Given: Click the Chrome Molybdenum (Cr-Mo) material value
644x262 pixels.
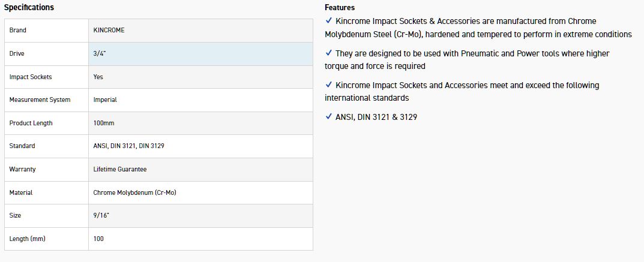Looking at the screenshot, I should tap(134, 192).
